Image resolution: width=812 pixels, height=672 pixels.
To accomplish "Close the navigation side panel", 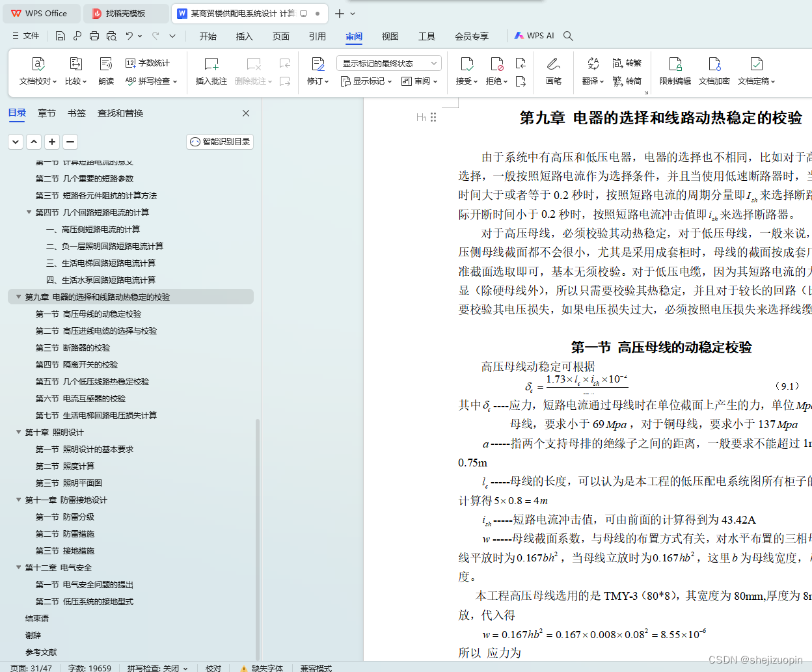I will [246, 113].
